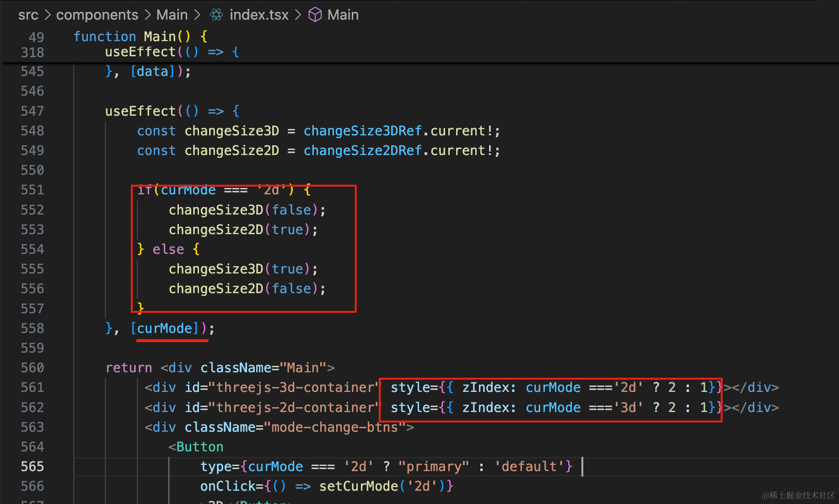Open the index.tsx breadcrumb item
This screenshot has height=504, width=839.
tap(259, 15)
